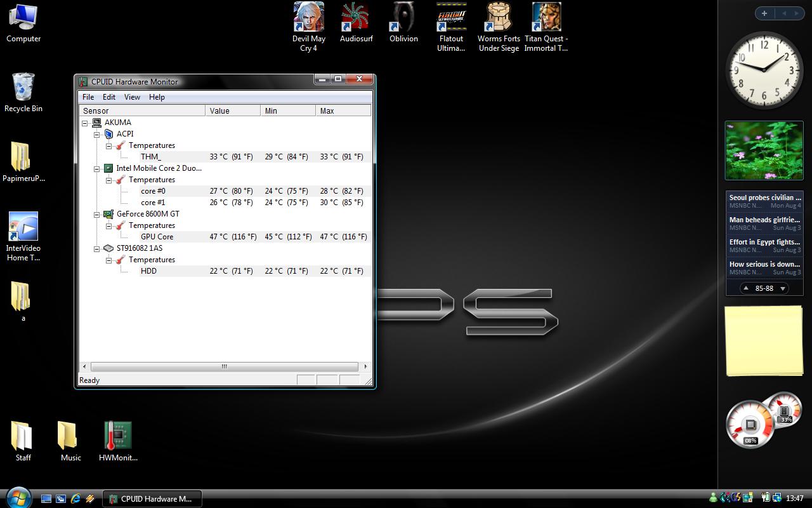Screen dimensions: 812x508
Task: Click the right arrow of horizontal scrollbar
Action: (x=365, y=366)
